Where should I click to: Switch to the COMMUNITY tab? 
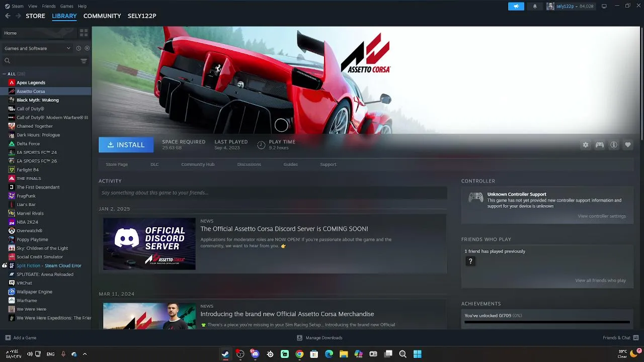pos(102,16)
